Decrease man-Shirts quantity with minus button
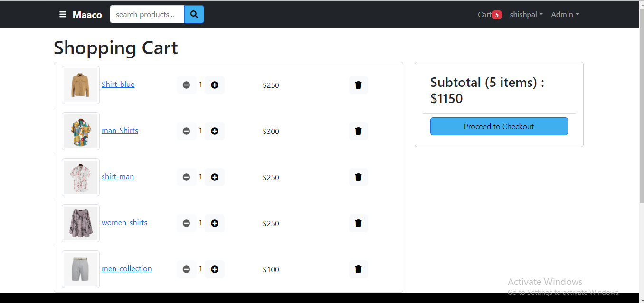This screenshot has height=303, width=644. tap(186, 131)
